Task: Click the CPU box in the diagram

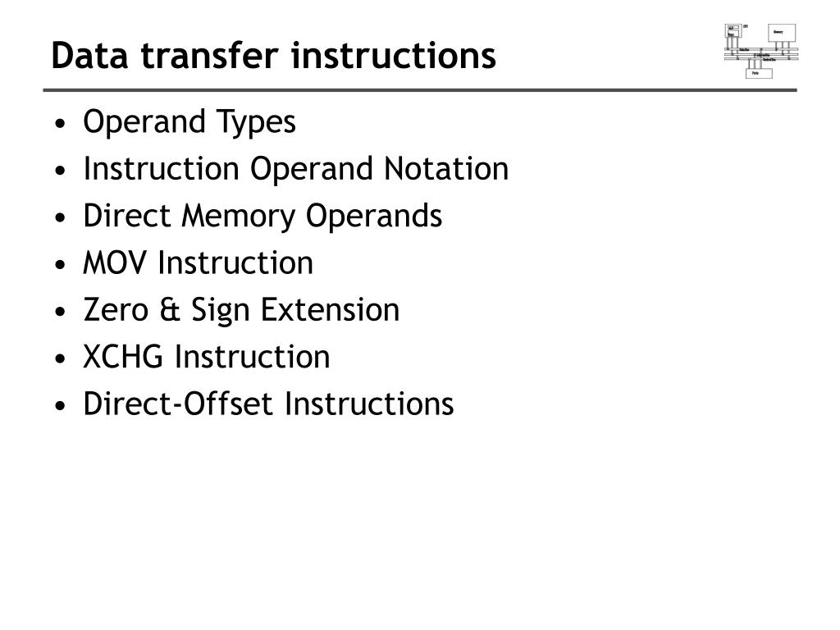Action: (733, 30)
